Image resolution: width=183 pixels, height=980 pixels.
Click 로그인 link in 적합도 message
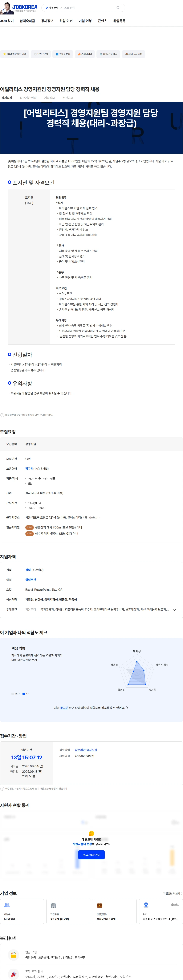(64, 708)
